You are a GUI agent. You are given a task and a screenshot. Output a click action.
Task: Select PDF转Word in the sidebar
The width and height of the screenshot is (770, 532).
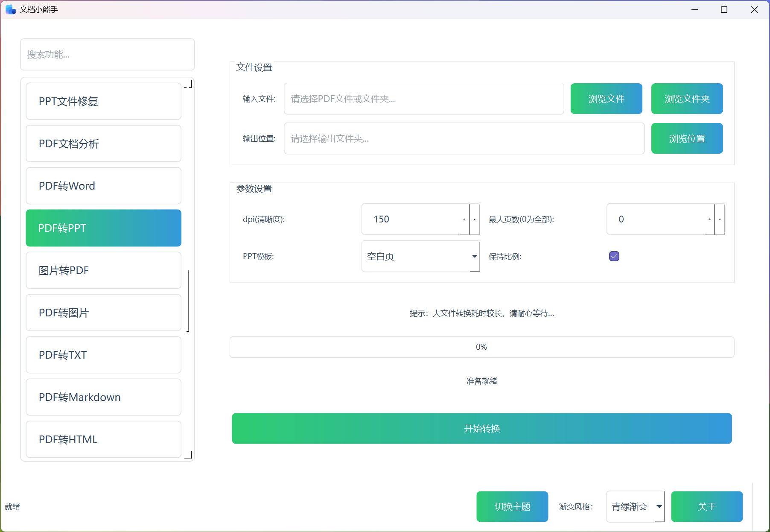[103, 186]
